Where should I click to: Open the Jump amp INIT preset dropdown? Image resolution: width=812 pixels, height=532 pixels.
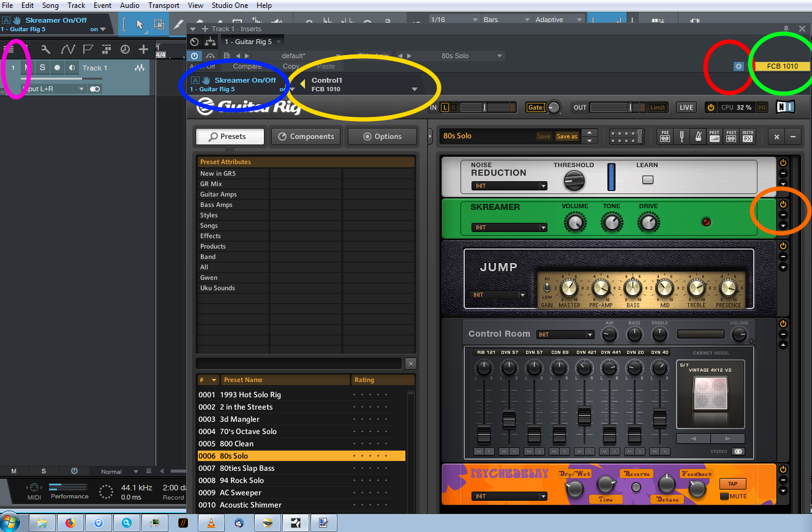pyautogui.click(x=498, y=295)
